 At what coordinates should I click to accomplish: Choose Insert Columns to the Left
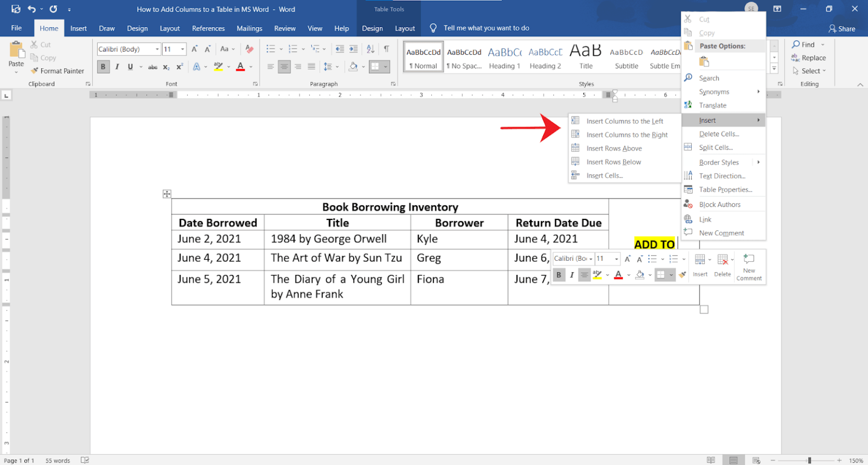(624, 121)
